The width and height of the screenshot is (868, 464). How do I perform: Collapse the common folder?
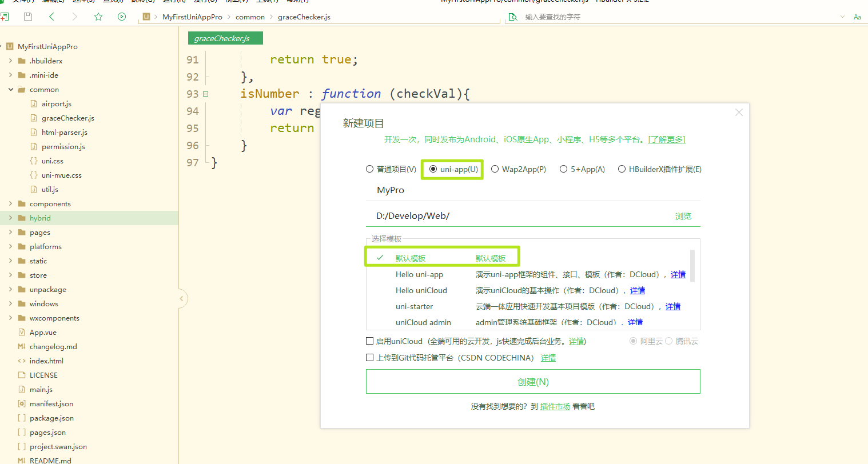[11, 90]
